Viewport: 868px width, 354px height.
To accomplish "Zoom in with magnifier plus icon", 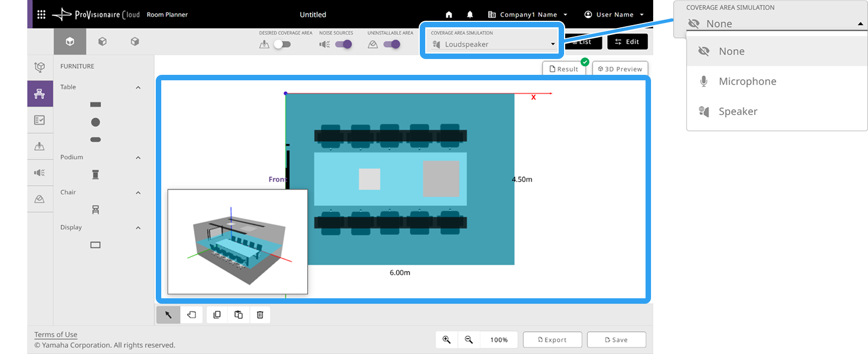I will [447, 340].
